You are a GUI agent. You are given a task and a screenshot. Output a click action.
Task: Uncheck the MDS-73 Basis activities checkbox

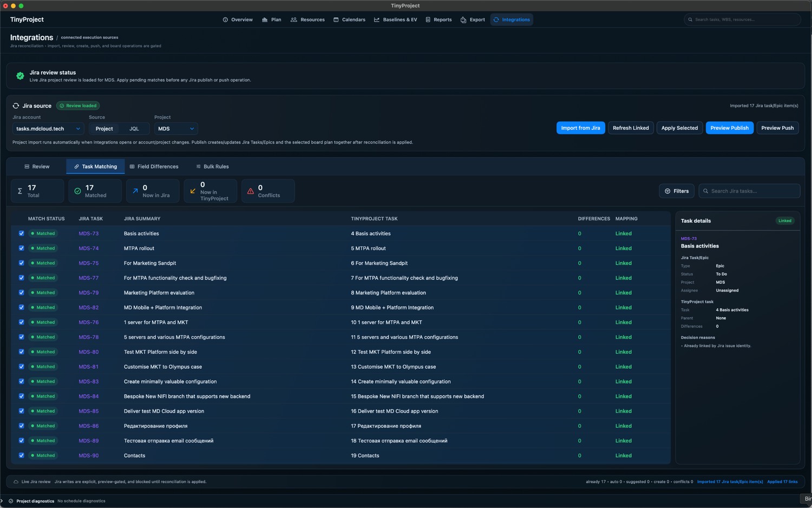tap(22, 233)
